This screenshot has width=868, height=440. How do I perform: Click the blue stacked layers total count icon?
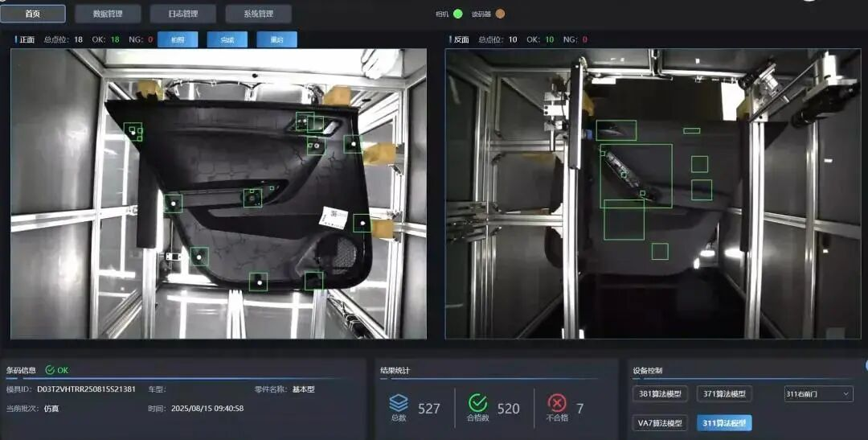click(399, 403)
